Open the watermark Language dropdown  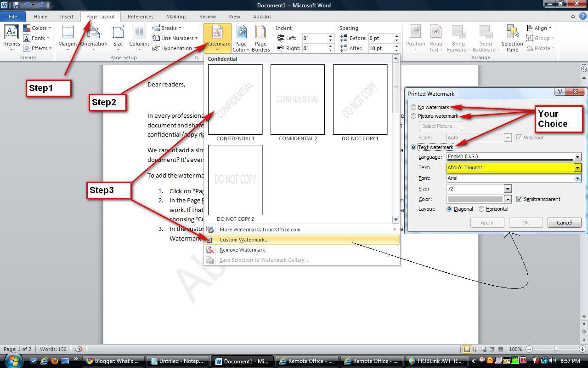pyautogui.click(x=577, y=156)
